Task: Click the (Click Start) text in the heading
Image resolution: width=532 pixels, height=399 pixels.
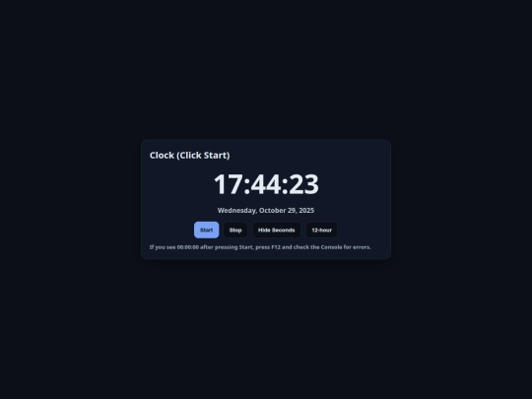Action: pos(203,155)
